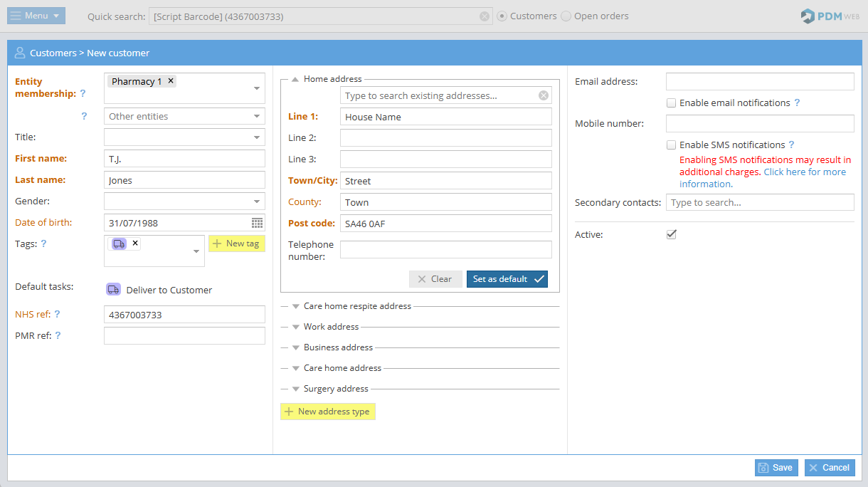Screen dimensions: 868x487
Task: Clear the Quick search field
Action: click(x=485, y=16)
